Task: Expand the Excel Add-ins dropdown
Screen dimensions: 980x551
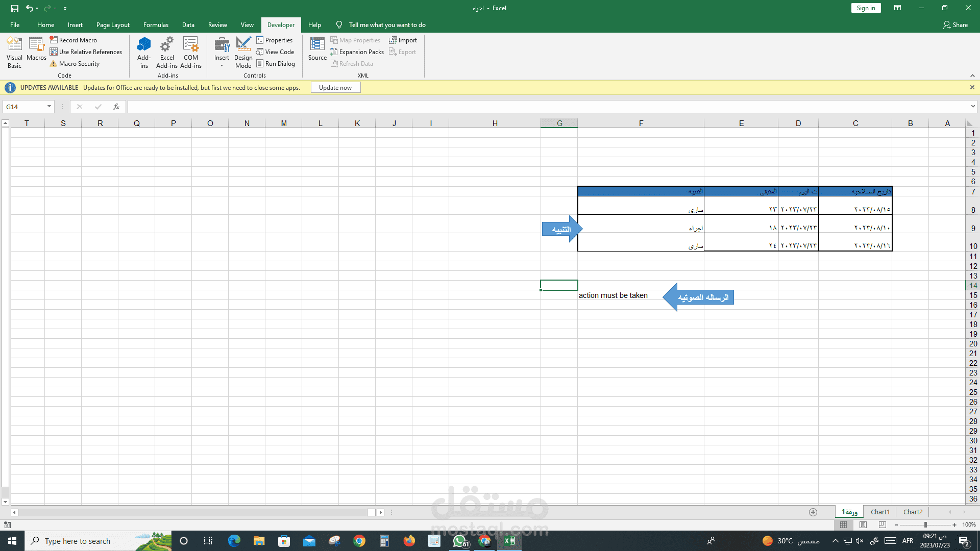Action: 166,53
